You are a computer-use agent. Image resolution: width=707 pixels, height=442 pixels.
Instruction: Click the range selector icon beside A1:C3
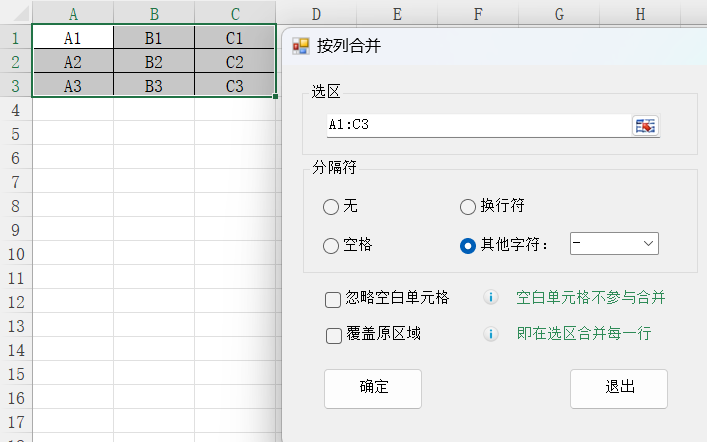(646, 125)
